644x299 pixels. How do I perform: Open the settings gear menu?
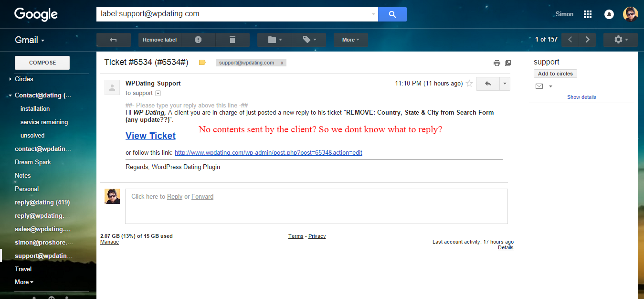(621, 40)
